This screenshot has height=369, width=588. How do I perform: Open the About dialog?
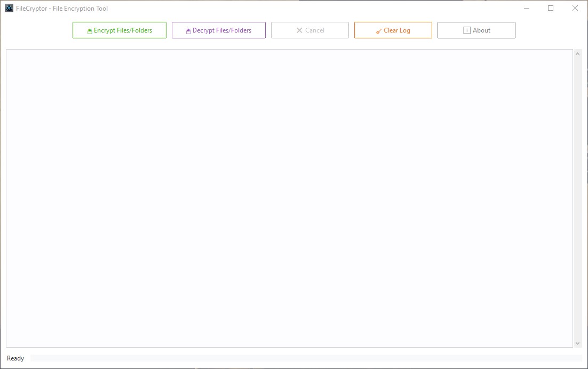(476, 30)
